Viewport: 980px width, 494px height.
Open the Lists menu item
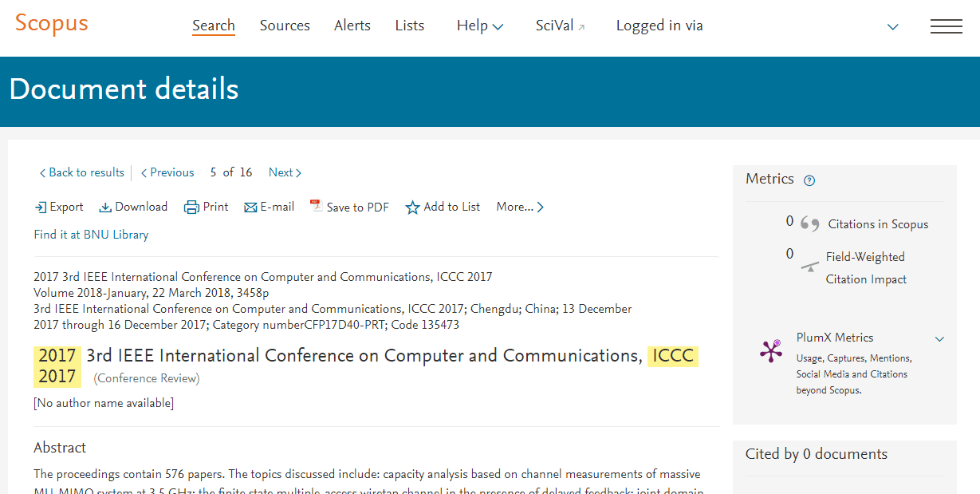coord(410,26)
